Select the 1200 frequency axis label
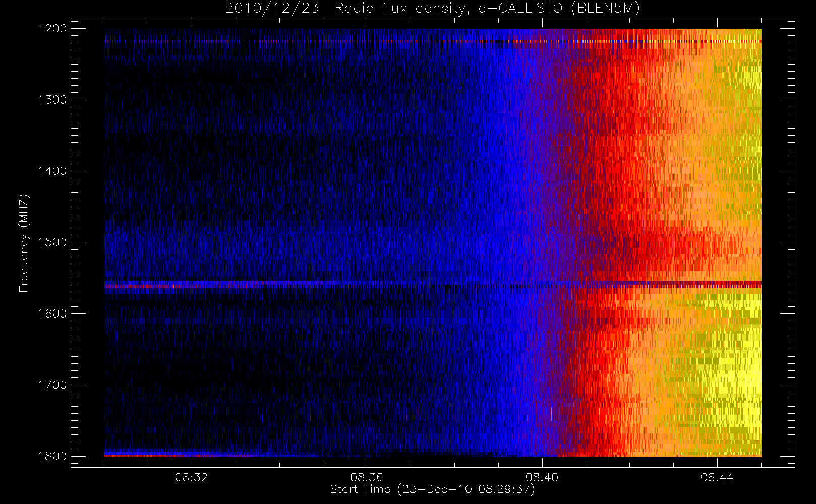816x504 pixels. (x=52, y=29)
